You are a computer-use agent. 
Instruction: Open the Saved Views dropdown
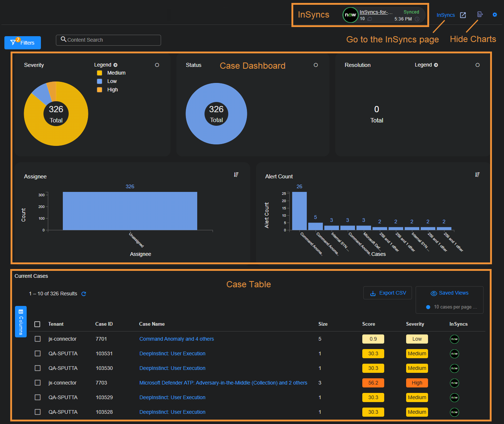[x=450, y=293]
